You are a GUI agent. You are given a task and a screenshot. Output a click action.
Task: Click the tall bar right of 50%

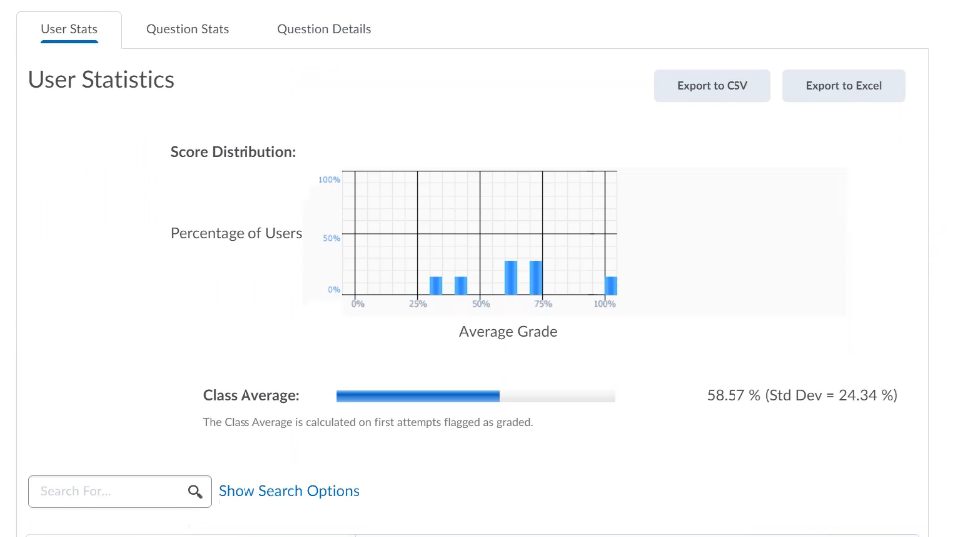[x=511, y=277]
